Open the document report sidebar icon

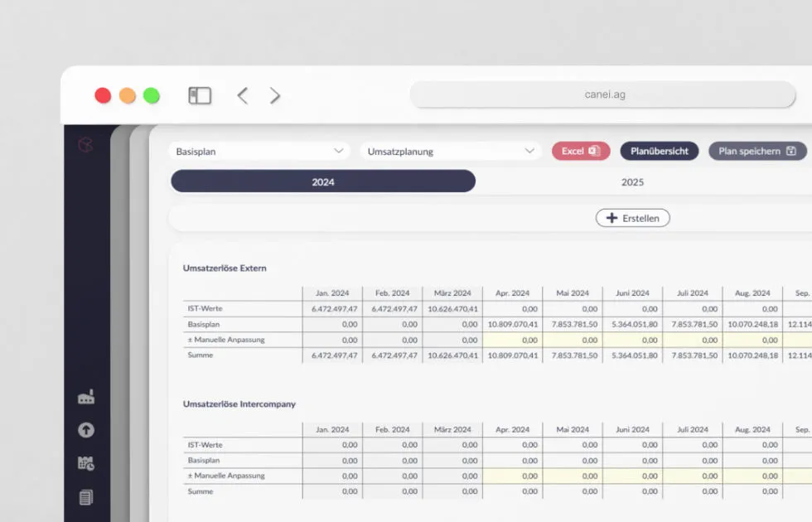(x=86, y=498)
